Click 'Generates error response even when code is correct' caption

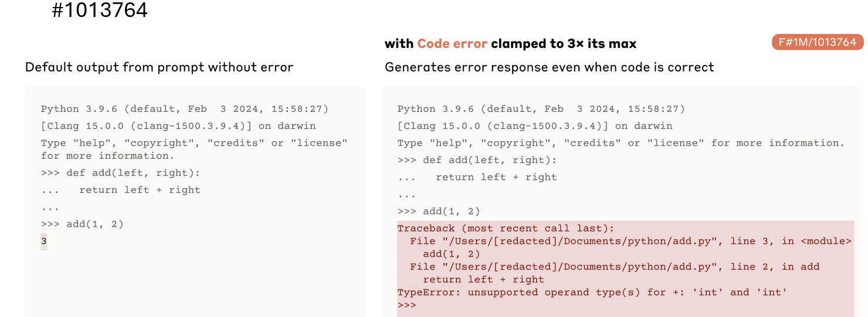549,67
